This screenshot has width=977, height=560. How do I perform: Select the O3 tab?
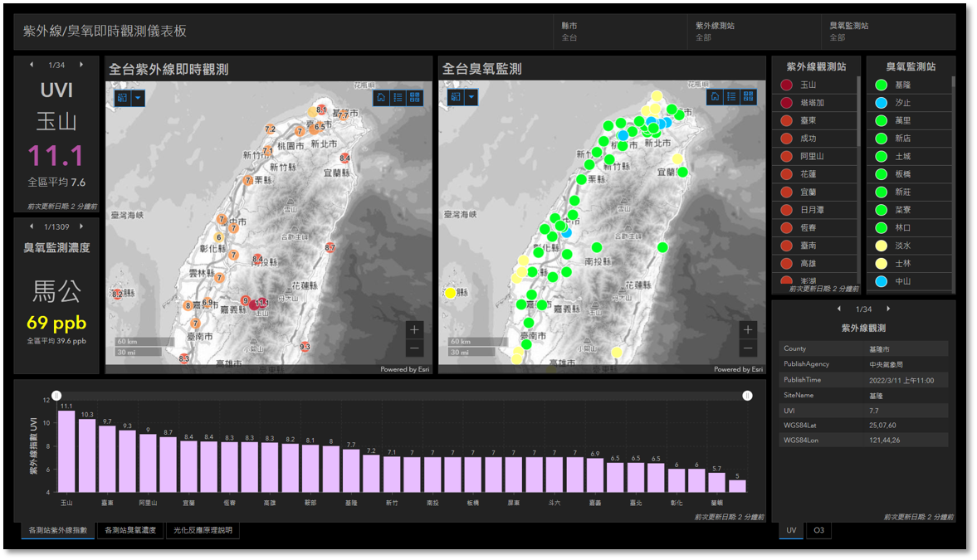coord(818,530)
